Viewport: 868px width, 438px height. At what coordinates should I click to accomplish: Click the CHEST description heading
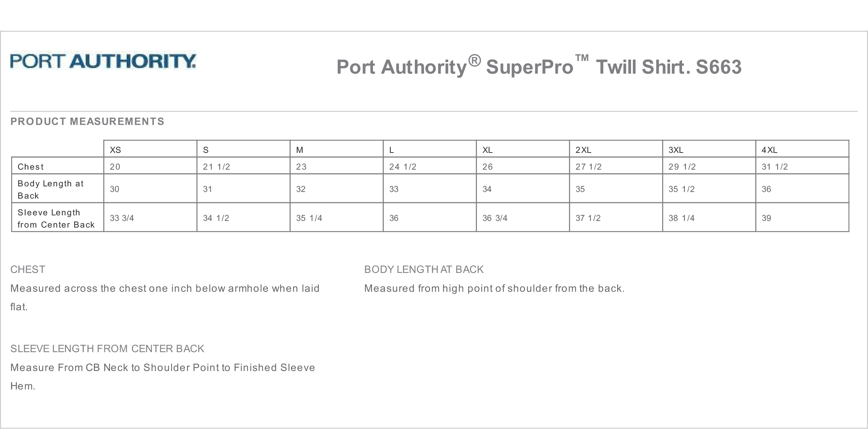click(28, 269)
